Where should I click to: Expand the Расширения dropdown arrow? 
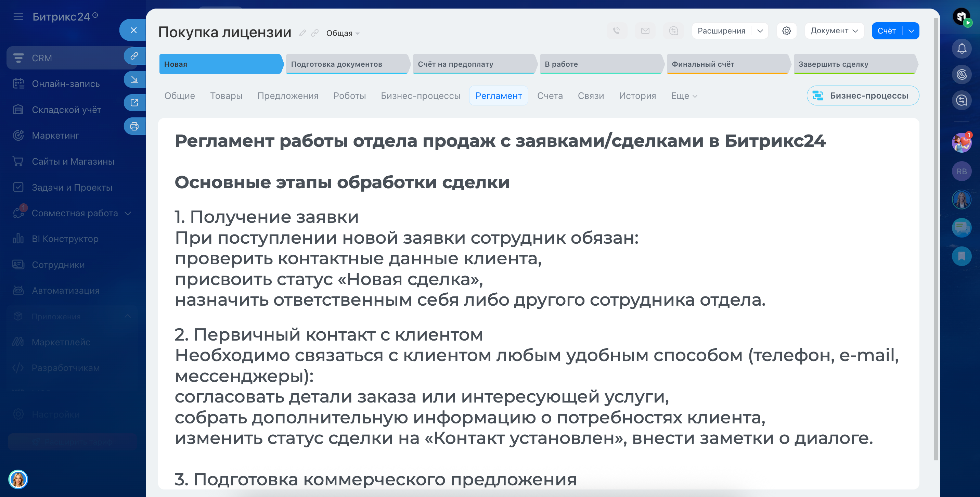(760, 31)
